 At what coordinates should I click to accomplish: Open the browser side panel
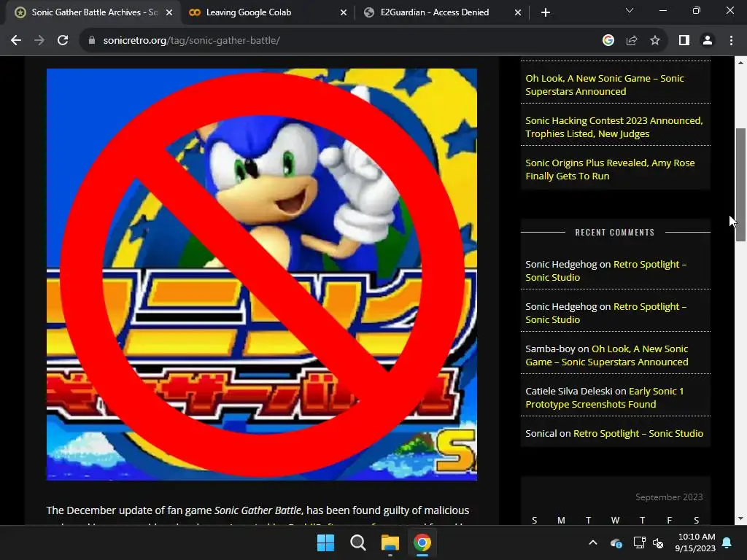(x=684, y=41)
